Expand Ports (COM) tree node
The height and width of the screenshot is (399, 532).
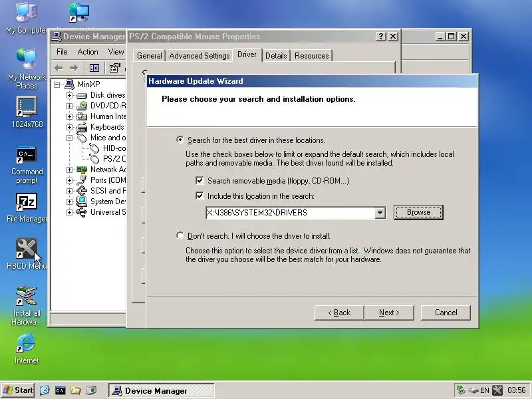point(69,180)
